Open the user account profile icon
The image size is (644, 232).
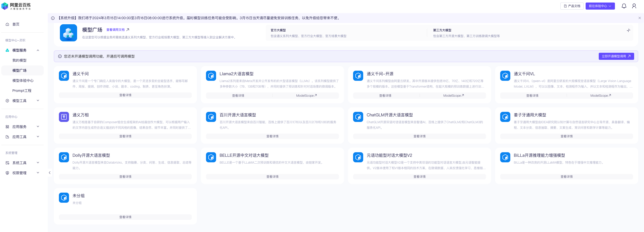pyautogui.click(x=634, y=6)
